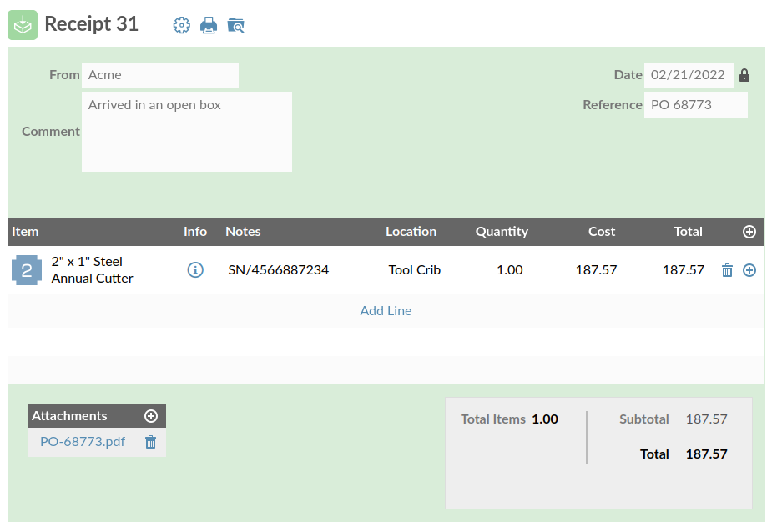Click the Info column header
772x532 pixels.
[195, 232]
